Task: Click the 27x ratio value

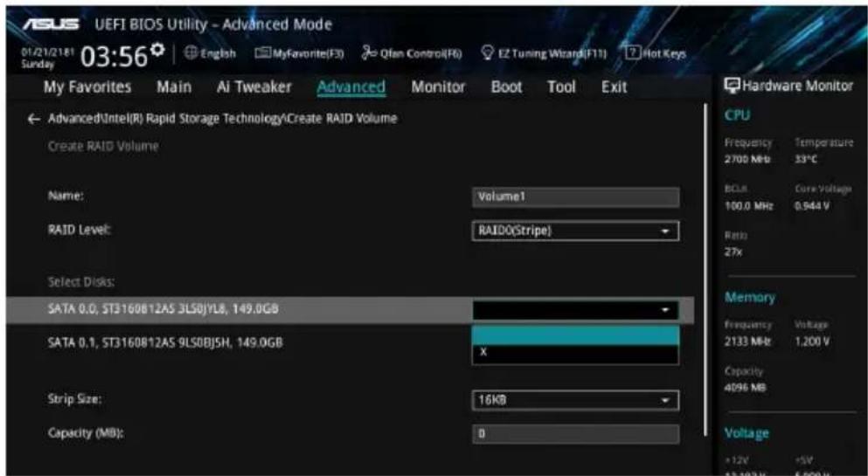Action: coord(733,252)
